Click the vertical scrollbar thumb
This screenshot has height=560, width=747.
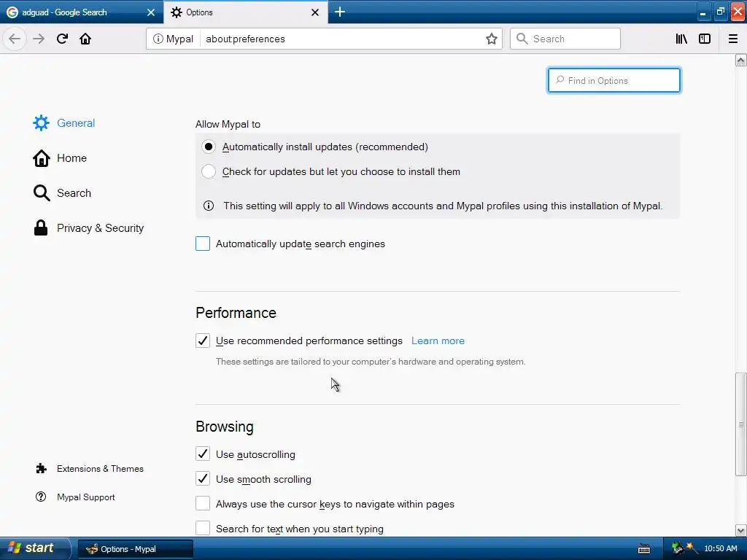click(x=741, y=424)
